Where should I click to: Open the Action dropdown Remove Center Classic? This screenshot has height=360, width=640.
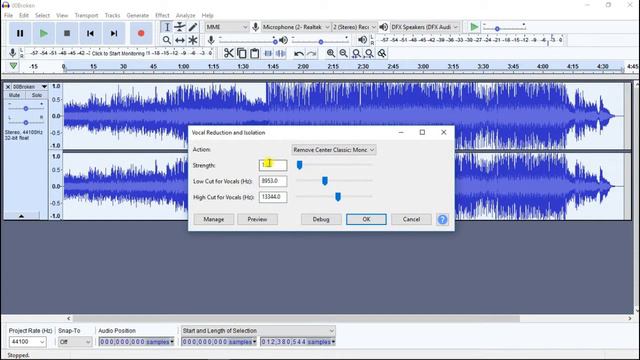(x=333, y=150)
